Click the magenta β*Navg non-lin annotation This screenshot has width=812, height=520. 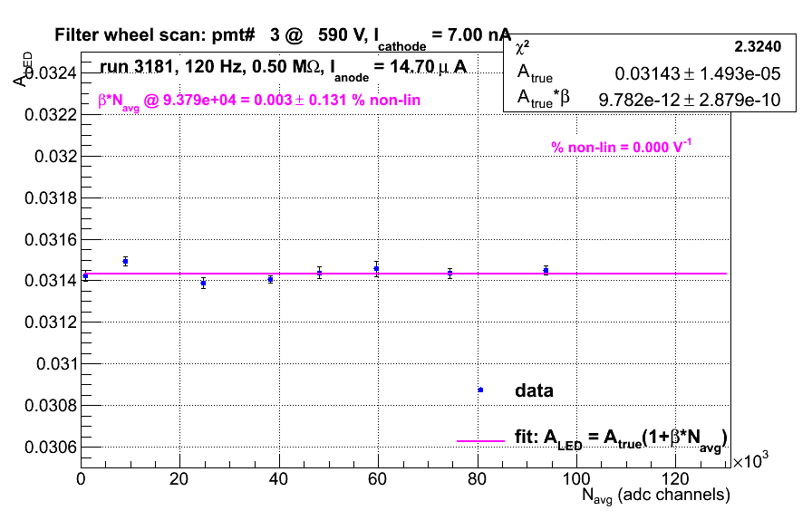click(x=259, y=101)
